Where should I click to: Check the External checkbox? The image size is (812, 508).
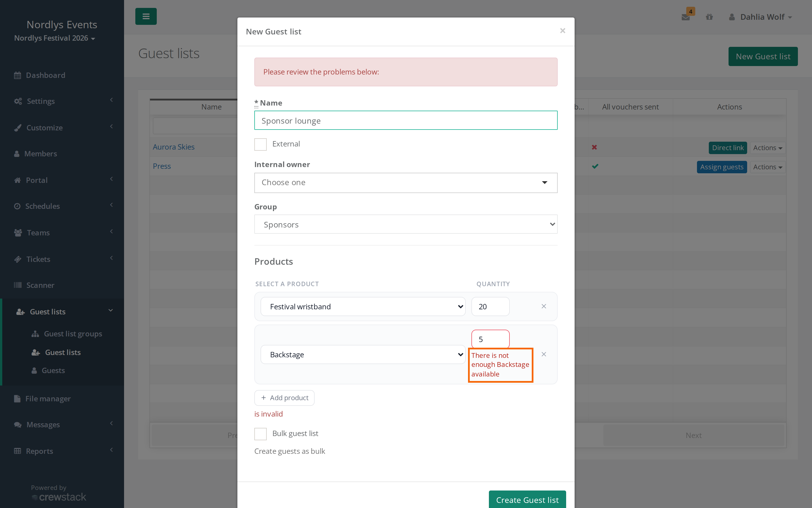click(261, 144)
